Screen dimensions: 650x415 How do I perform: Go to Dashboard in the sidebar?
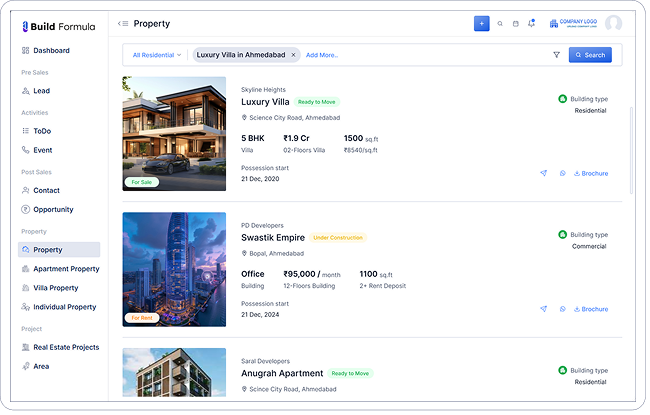[x=51, y=50]
